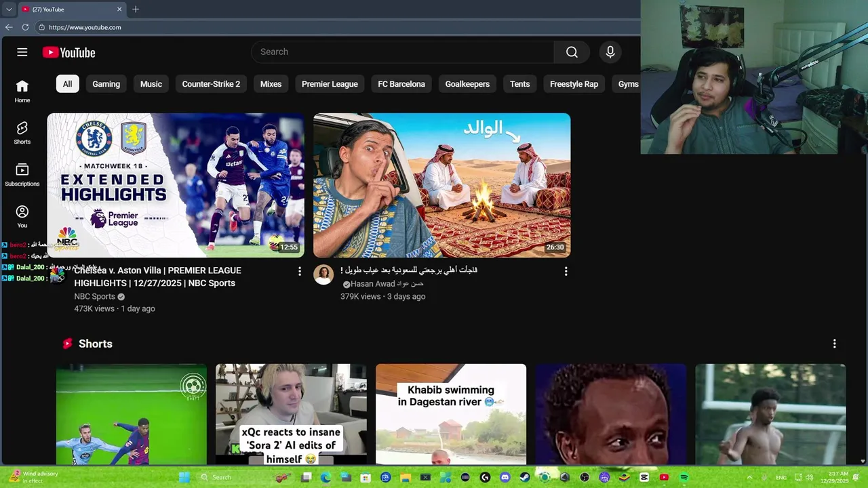
Task: Select the Counter-Strike 2 filter chip
Action: [211, 84]
